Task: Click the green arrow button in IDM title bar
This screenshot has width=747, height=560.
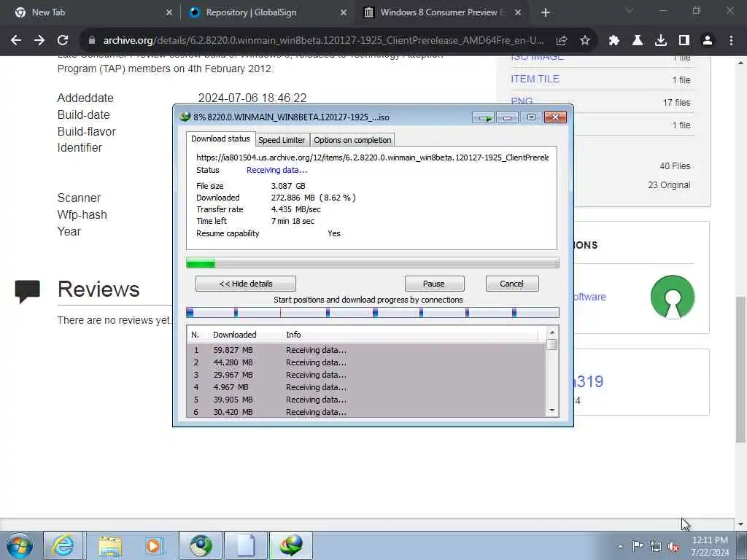Action: click(x=484, y=117)
